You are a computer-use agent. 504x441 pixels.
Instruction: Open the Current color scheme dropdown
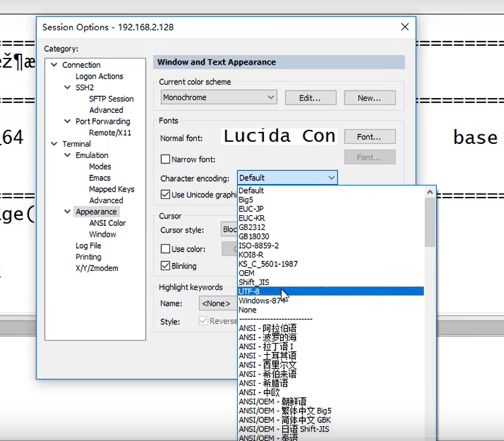click(x=218, y=97)
